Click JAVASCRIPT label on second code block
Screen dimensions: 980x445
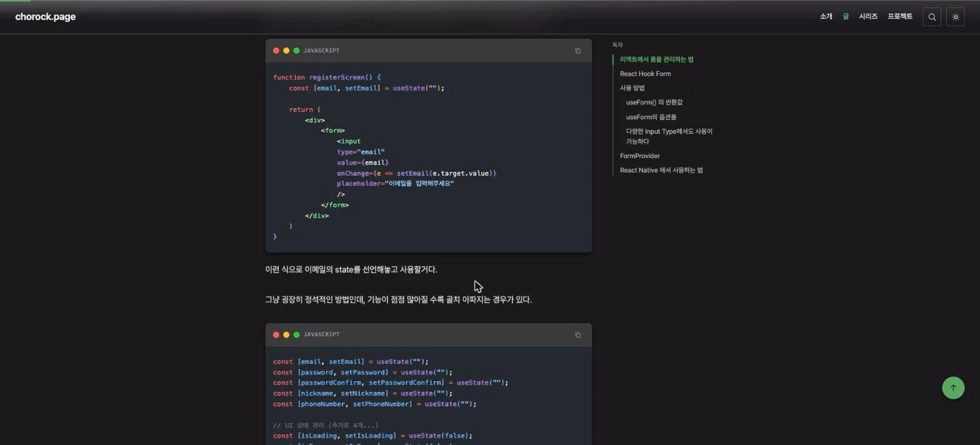321,334
